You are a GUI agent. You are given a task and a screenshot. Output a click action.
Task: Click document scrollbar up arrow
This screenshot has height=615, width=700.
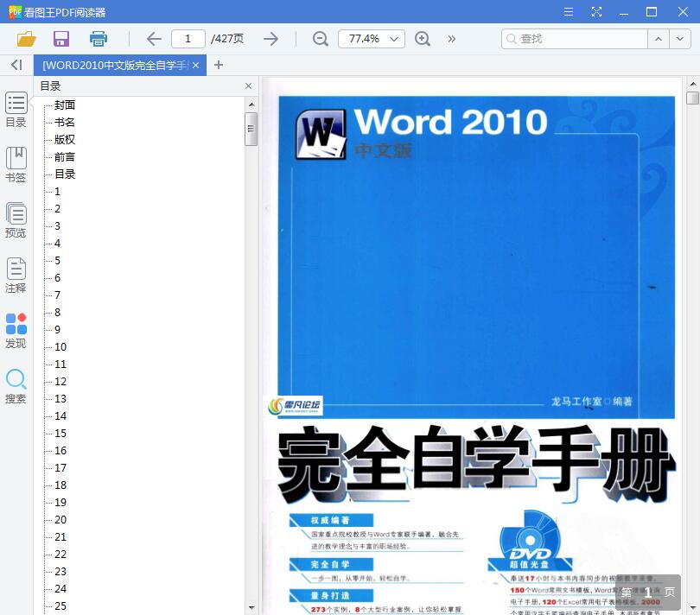[692, 84]
